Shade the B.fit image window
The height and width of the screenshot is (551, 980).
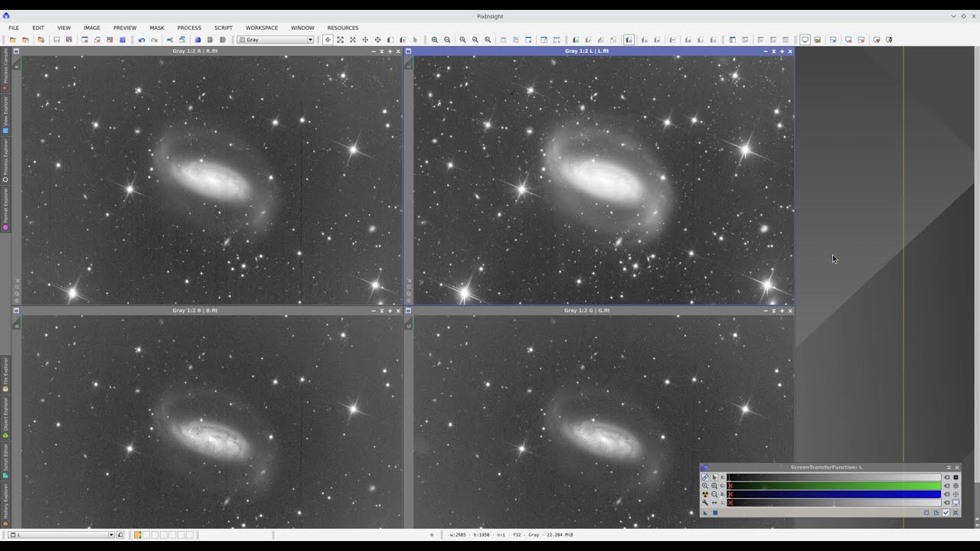coord(382,311)
